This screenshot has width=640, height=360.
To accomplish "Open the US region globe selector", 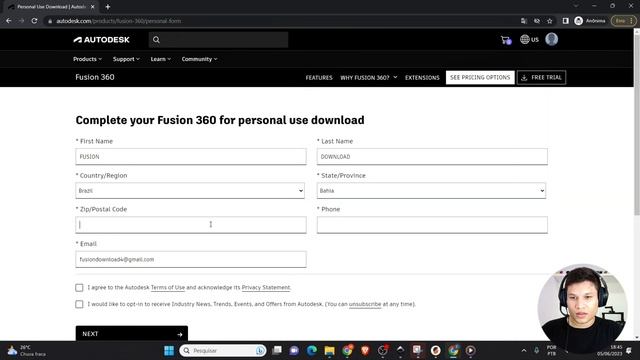I will [x=529, y=39].
